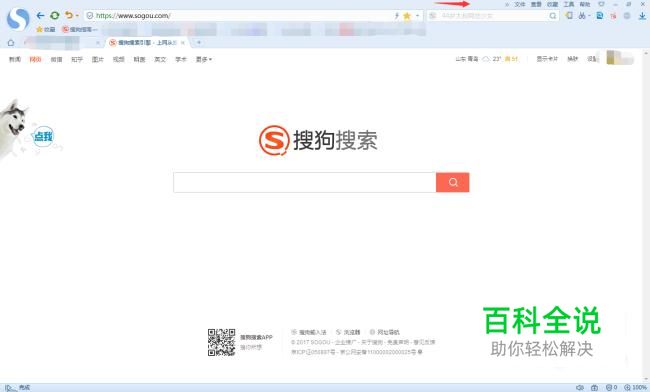Click the yellow notes sidebar icon
650x392 pixels.
point(569,16)
